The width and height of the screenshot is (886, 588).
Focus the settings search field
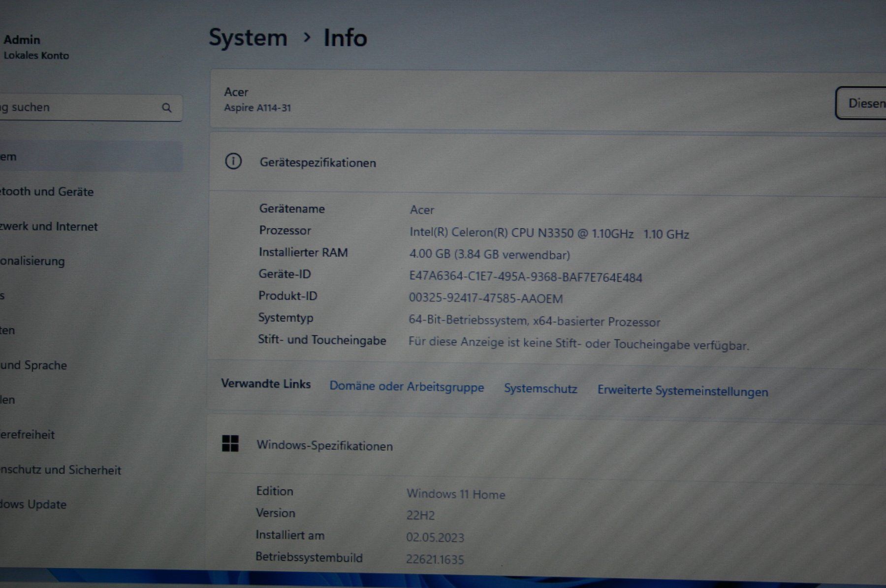point(91,108)
